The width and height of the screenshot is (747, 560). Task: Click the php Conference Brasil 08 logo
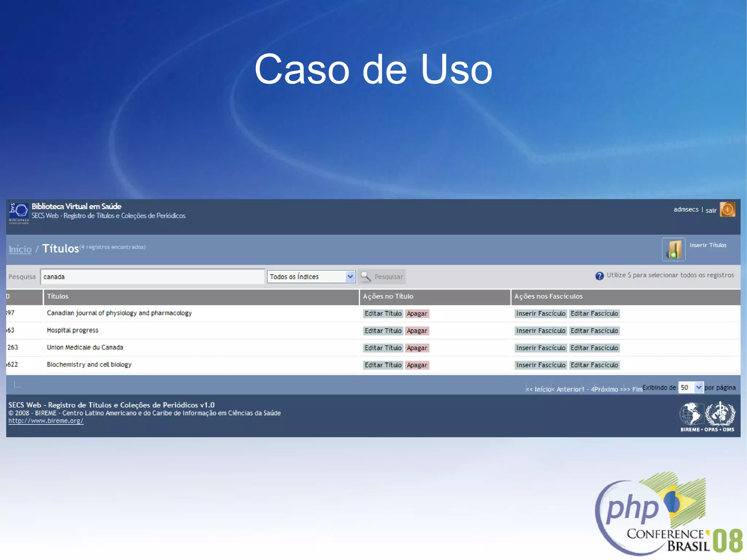669,514
